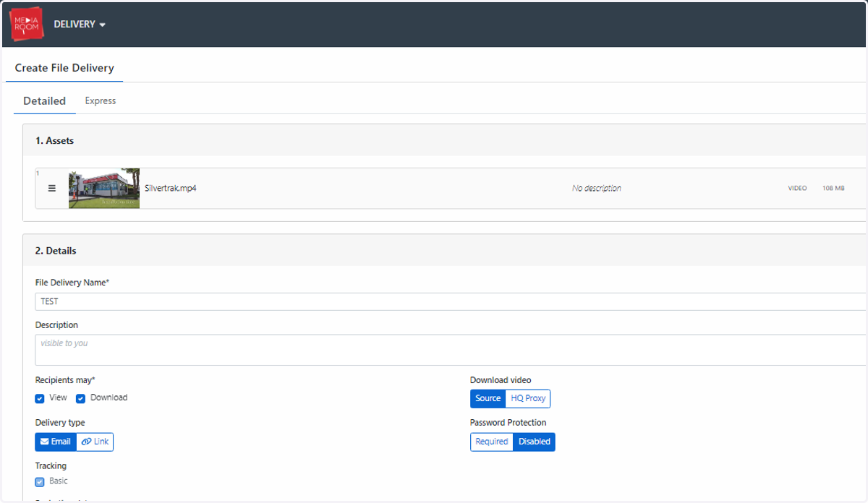Click the File Delivery Name field
The image size is (868, 503).
click(451, 301)
